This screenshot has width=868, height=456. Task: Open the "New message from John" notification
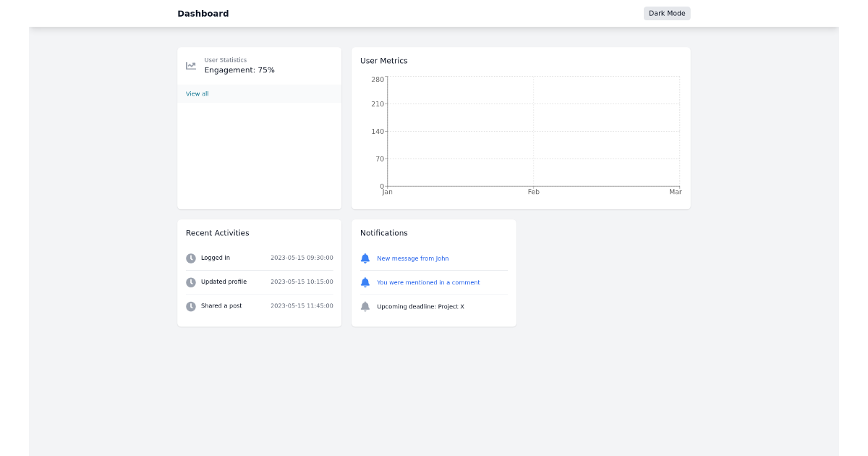click(412, 258)
